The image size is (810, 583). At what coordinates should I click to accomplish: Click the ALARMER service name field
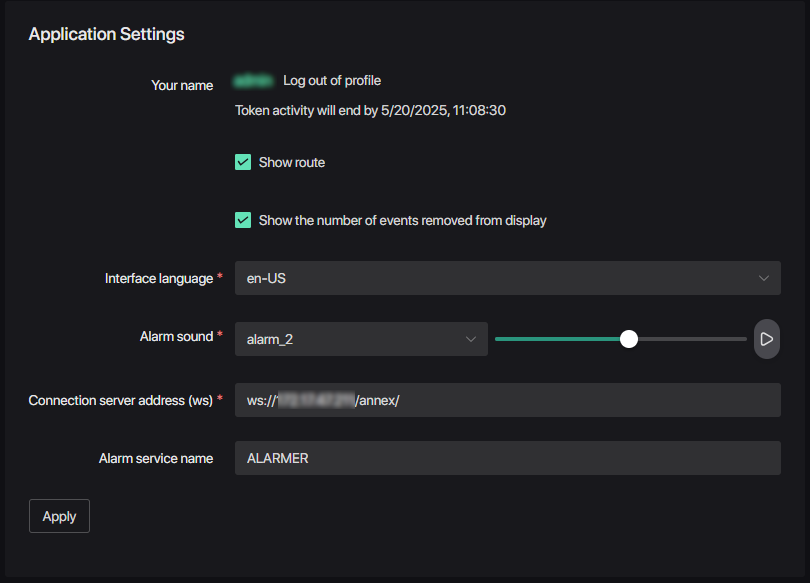(x=507, y=458)
